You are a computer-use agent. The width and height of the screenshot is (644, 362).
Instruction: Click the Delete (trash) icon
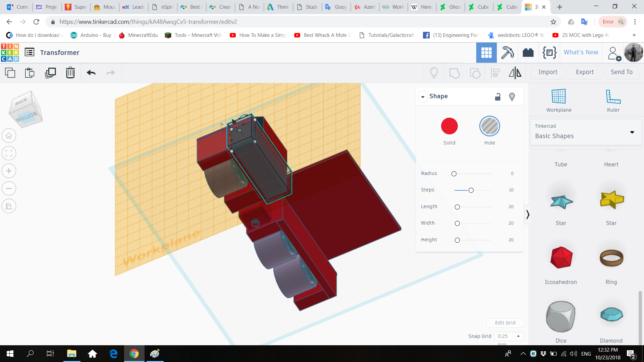point(70,72)
